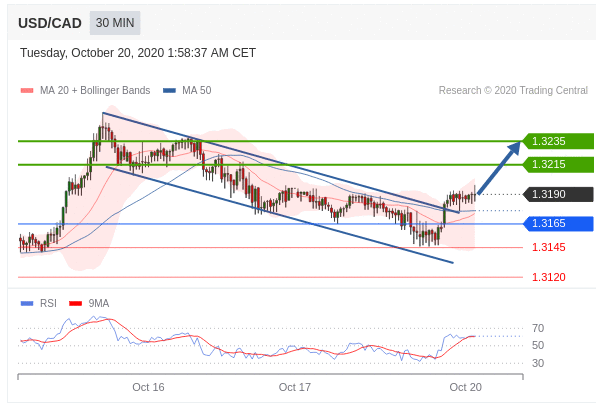
Task: Click the red 1.3145 support label
Action: (x=548, y=247)
